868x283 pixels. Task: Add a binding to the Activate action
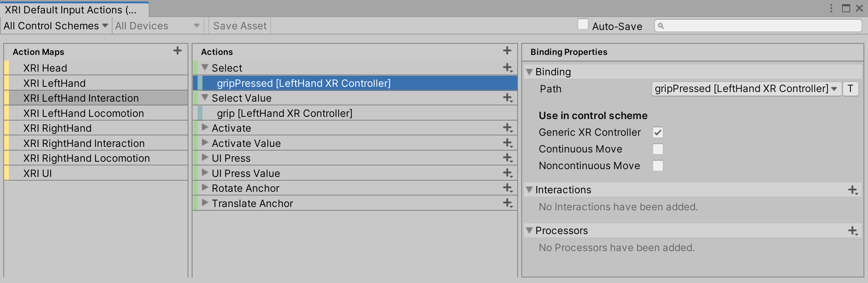(508, 128)
